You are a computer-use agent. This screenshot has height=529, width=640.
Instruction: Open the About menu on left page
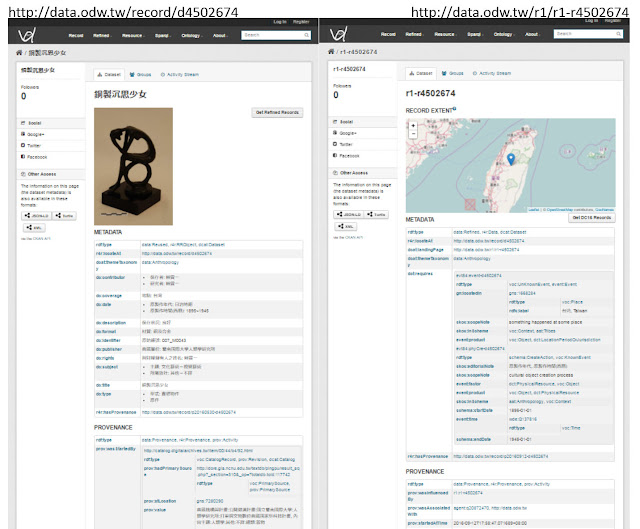[220, 36]
